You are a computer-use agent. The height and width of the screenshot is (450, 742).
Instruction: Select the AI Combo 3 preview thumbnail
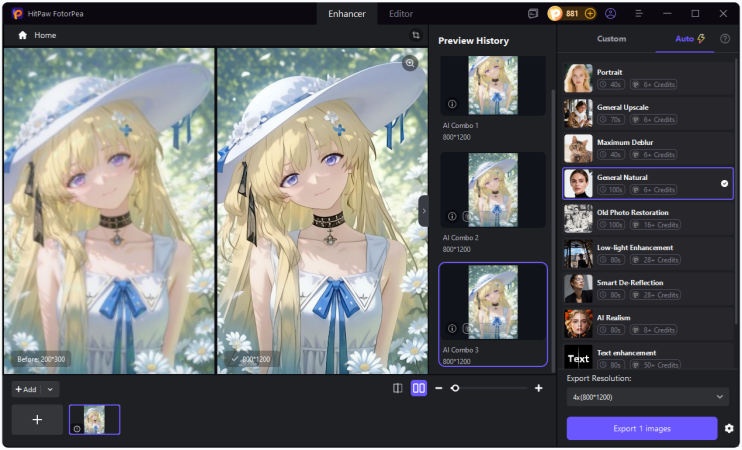(493, 302)
